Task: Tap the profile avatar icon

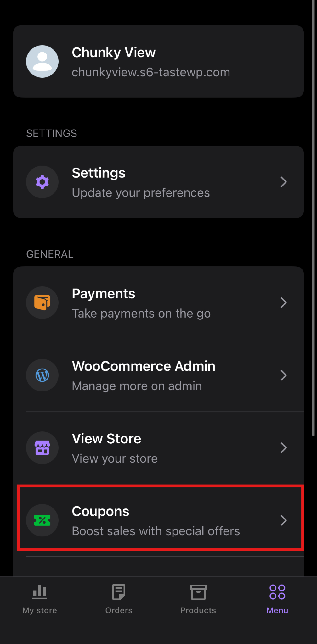Action: pyautogui.click(x=42, y=61)
